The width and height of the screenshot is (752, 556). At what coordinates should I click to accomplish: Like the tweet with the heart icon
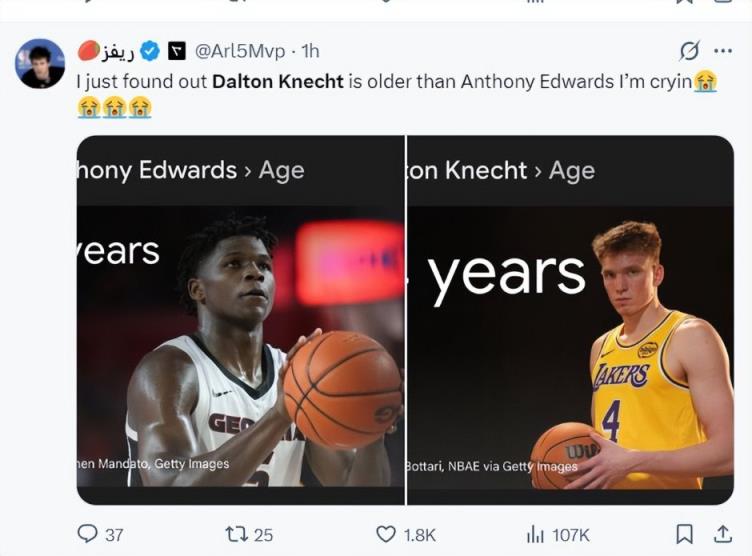pos(386,534)
